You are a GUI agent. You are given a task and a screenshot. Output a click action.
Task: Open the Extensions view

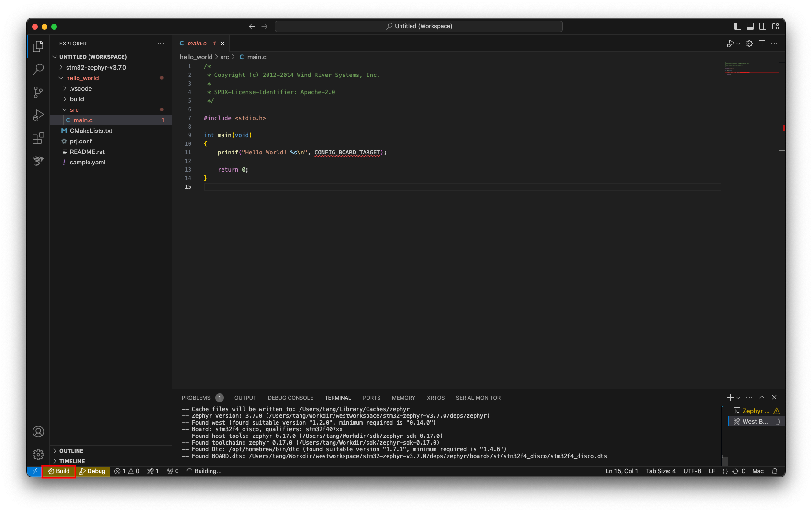(38, 138)
